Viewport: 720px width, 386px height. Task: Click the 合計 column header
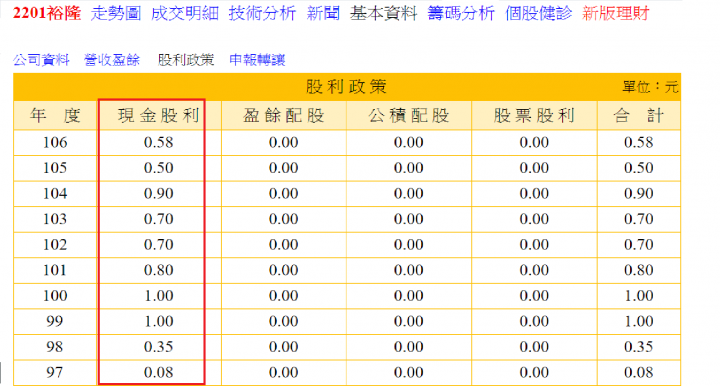639,116
